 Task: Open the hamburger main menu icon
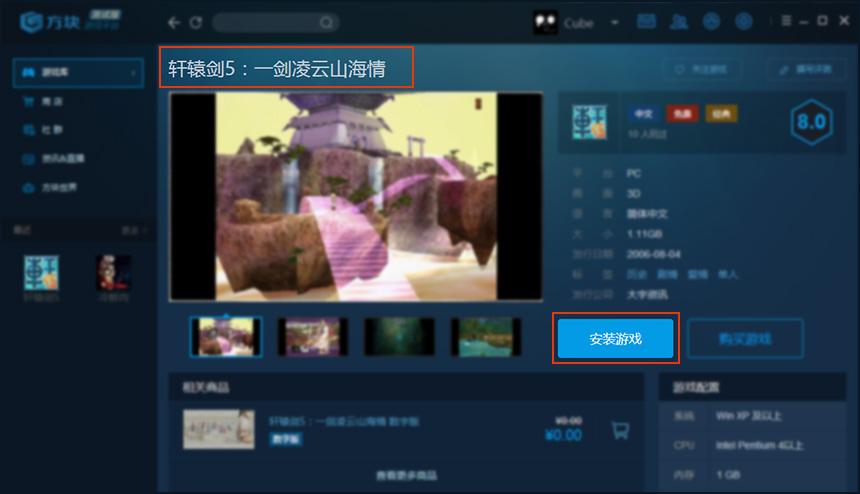pos(787,21)
